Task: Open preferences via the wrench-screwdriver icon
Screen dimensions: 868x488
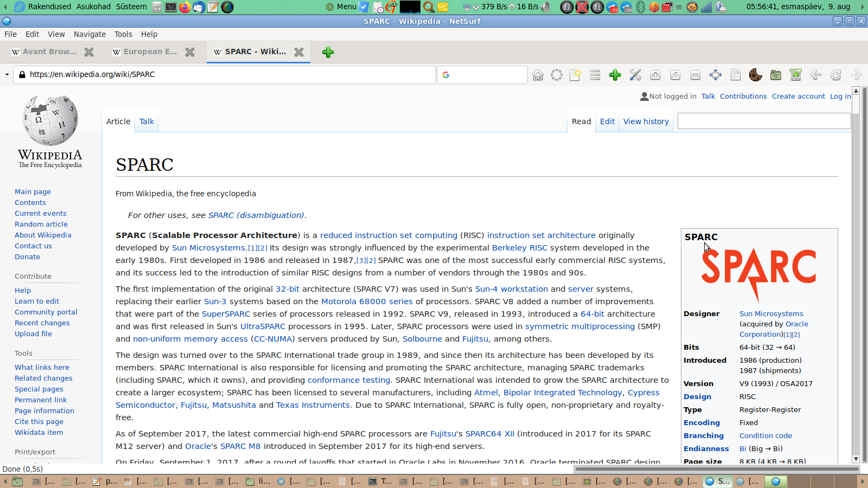Action: point(635,75)
